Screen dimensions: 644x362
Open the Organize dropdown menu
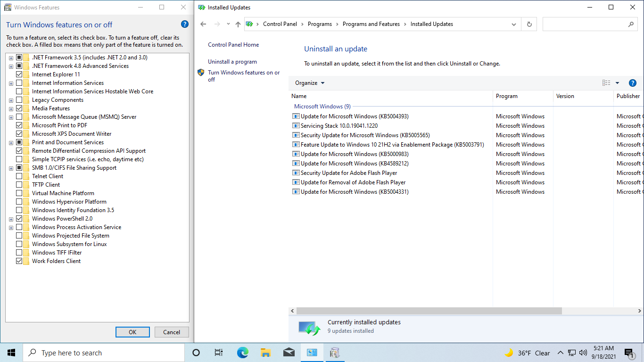point(310,83)
